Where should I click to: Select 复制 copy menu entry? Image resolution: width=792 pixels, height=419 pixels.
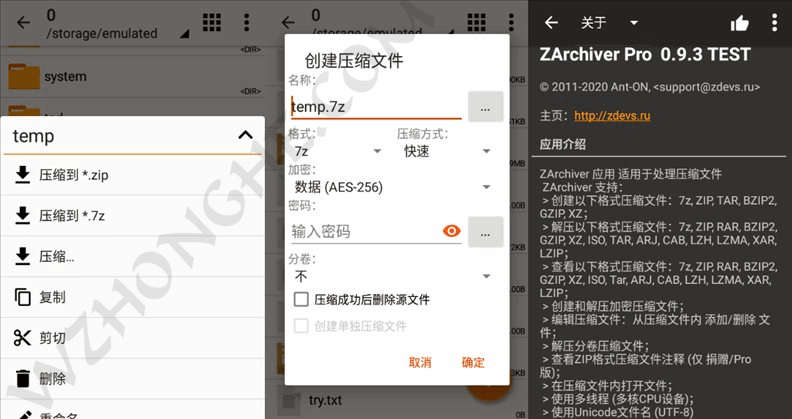tap(132, 297)
